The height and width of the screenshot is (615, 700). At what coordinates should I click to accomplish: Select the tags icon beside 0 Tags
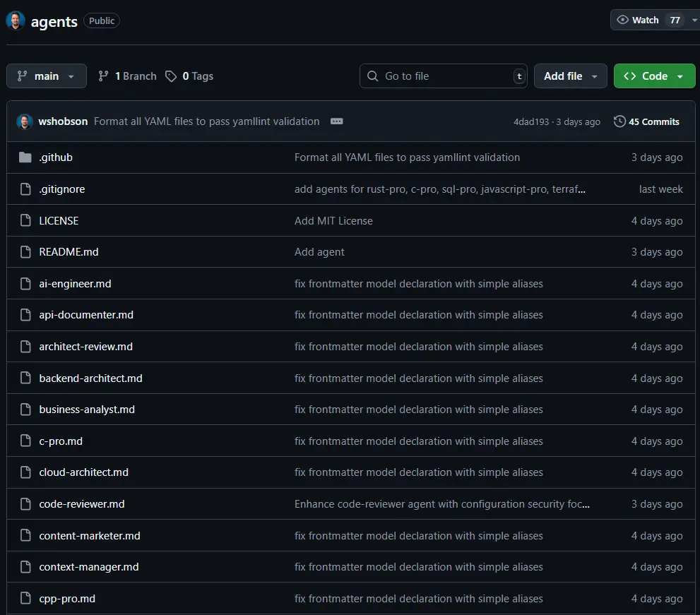point(171,76)
